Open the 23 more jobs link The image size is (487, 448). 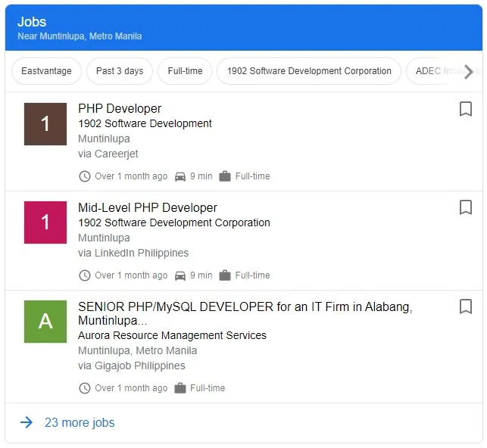(x=80, y=422)
